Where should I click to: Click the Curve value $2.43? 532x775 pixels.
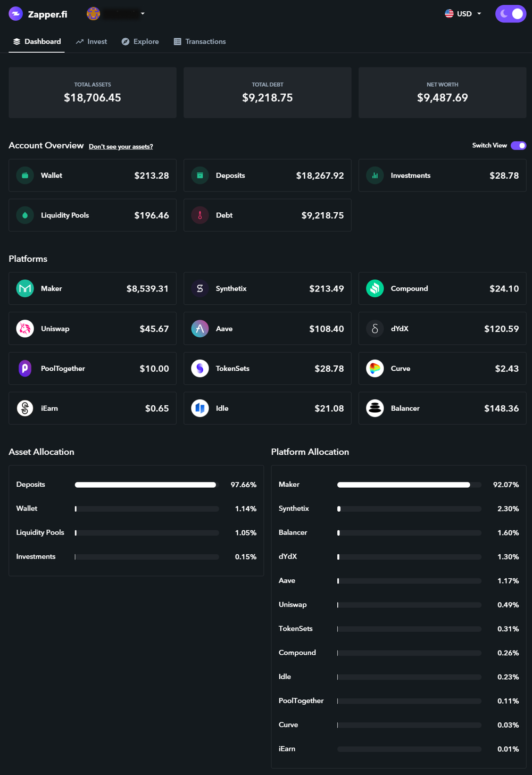pos(507,369)
